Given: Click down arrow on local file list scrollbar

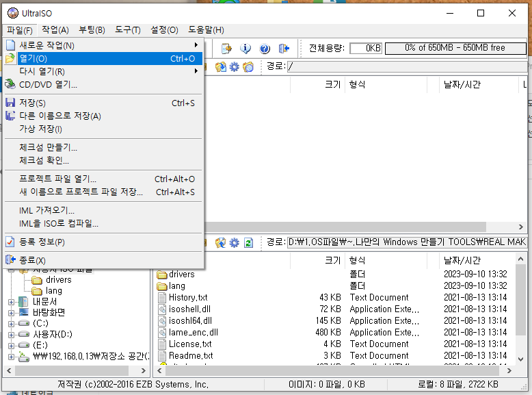Looking at the screenshot, I should click(521, 359).
